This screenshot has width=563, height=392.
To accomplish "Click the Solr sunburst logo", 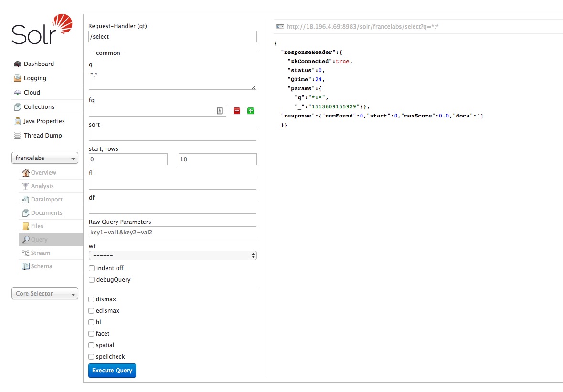I will point(63,24).
